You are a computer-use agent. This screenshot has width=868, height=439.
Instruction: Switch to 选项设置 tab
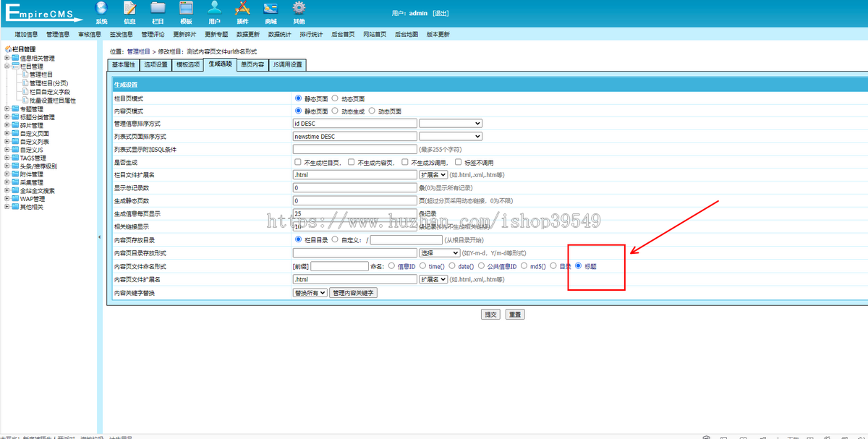(x=156, y=65)
